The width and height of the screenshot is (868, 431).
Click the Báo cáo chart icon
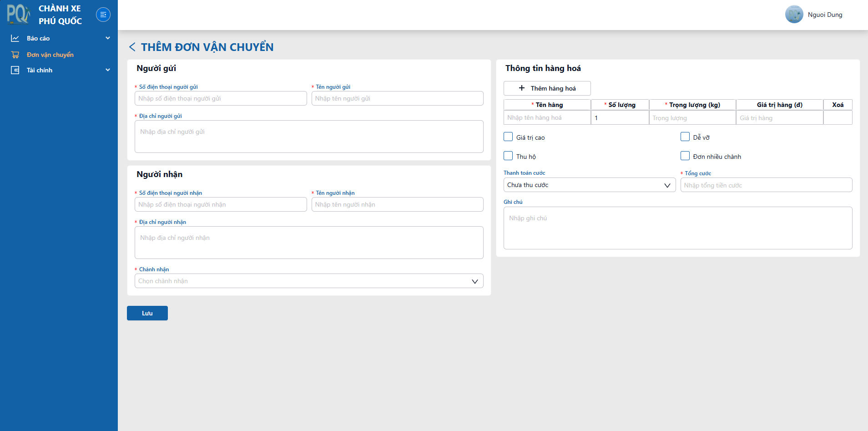click(15, 38)
